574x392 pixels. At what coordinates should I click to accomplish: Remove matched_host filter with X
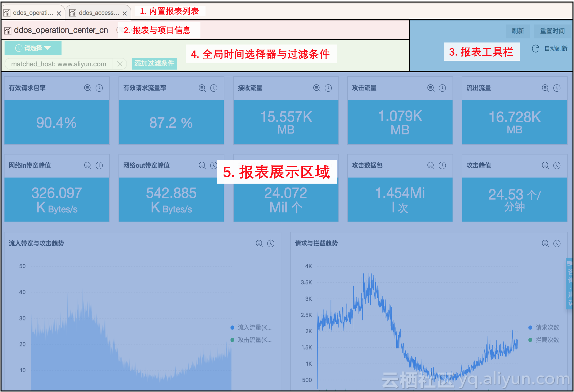[x=120, y=64]
